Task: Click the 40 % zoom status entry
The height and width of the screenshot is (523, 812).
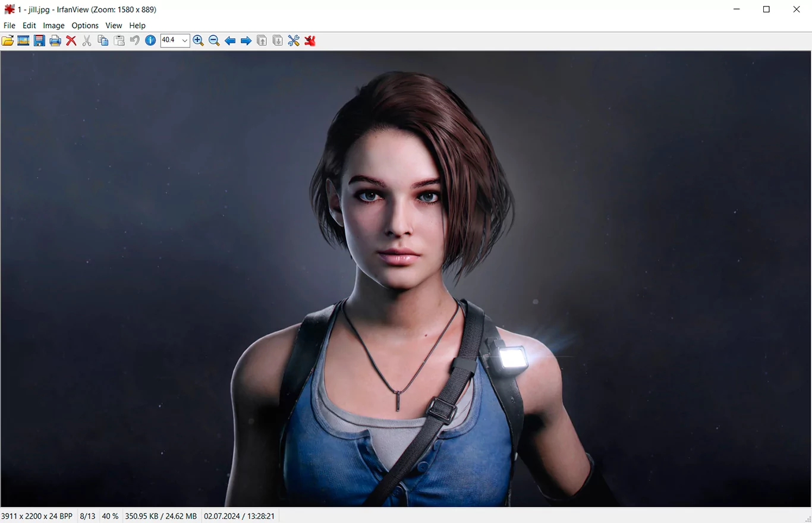Action: click(x=110, y=516)
